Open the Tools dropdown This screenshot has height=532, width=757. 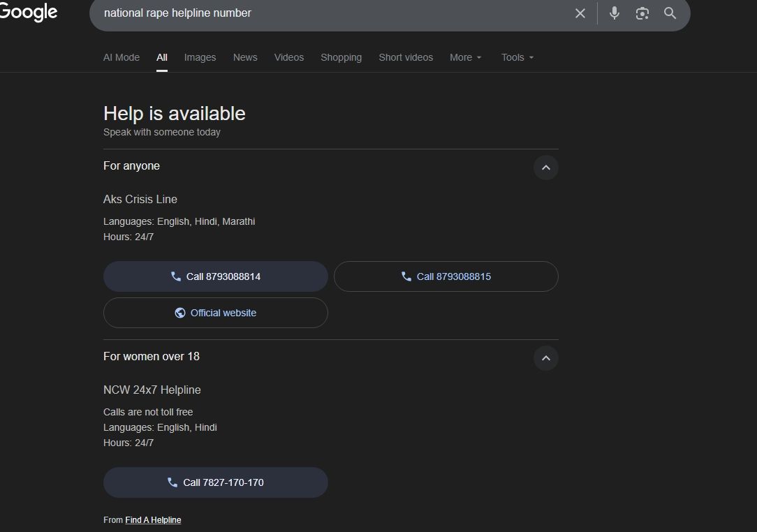point(517,57)
